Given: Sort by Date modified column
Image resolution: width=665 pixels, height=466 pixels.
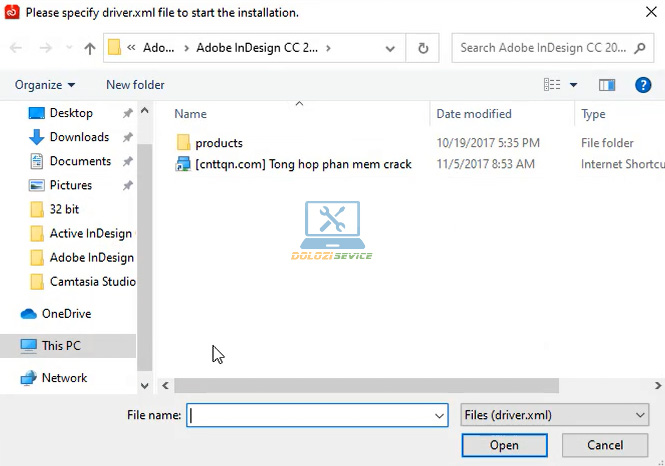Looking at the screenshot, I should tap(474, 114).
